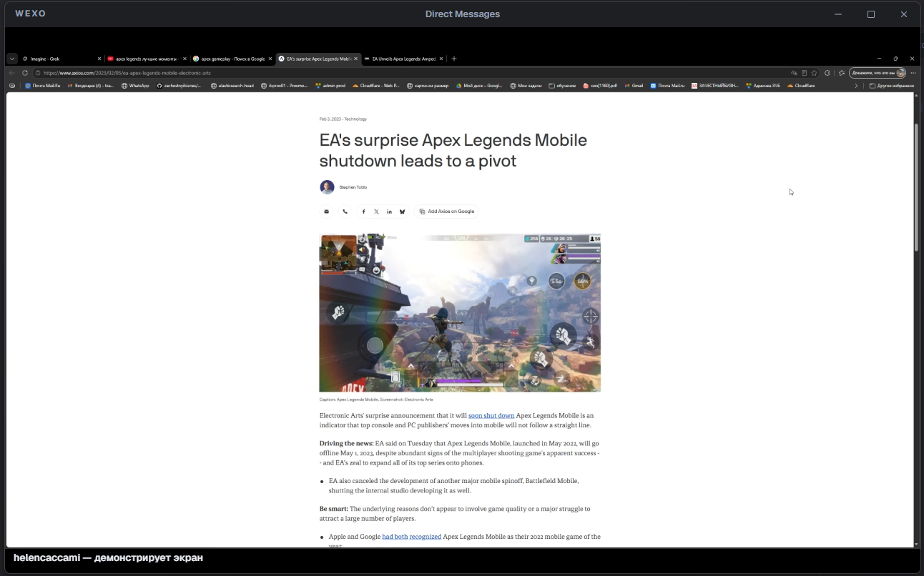924x576 pixels.
Task: Open Stephen Totilo author avatar
Action: click(x=327, y=187)
